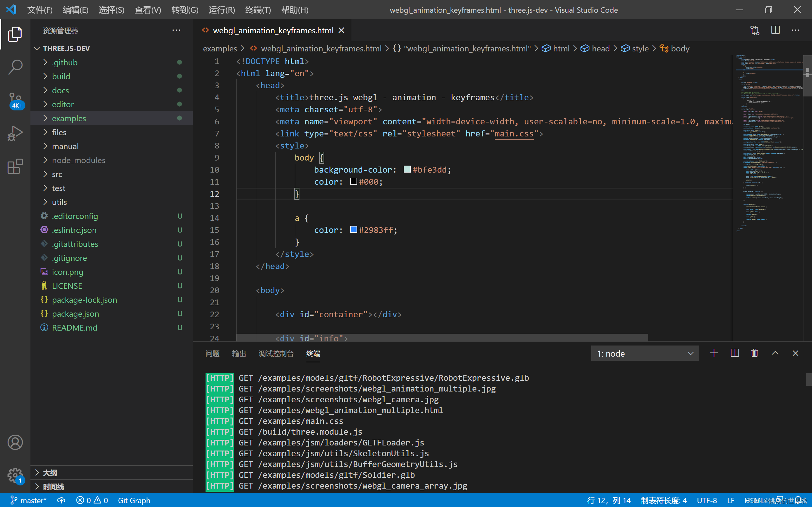Maximize the terminal panel with chevron up
The image size is (812, 507).
pyautogui.click(x=775, y=353)
